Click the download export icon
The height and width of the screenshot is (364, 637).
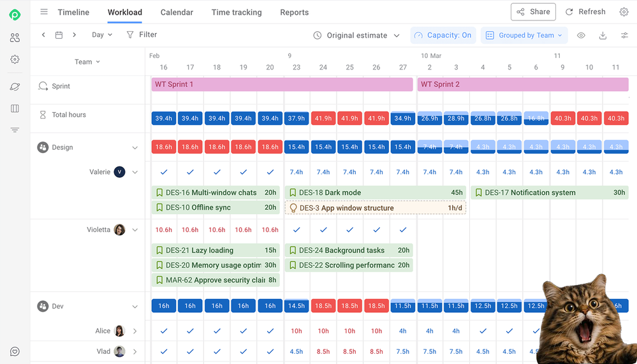click(603, 35)
